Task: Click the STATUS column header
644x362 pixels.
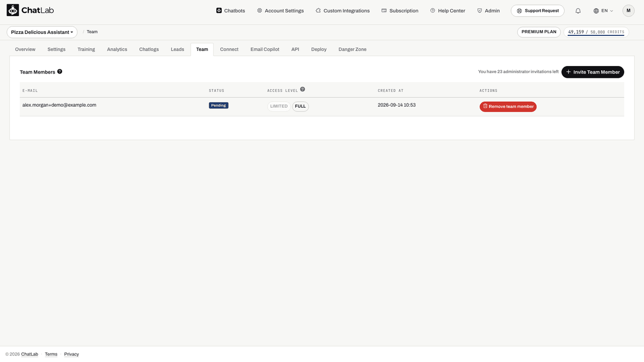Action: (217, 91)
